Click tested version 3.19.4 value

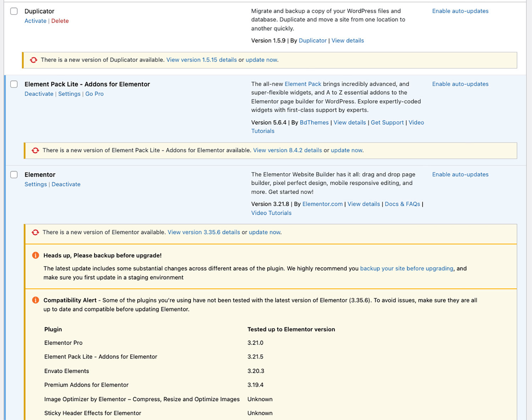click(255, 385)
